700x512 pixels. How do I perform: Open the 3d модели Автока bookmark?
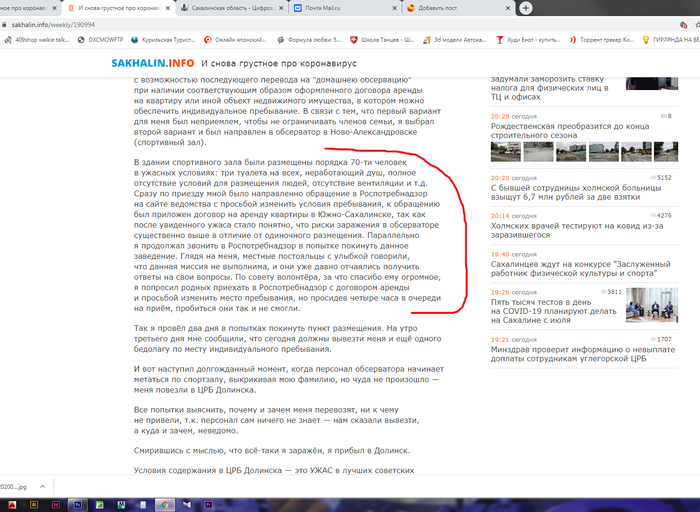point(459,41)
